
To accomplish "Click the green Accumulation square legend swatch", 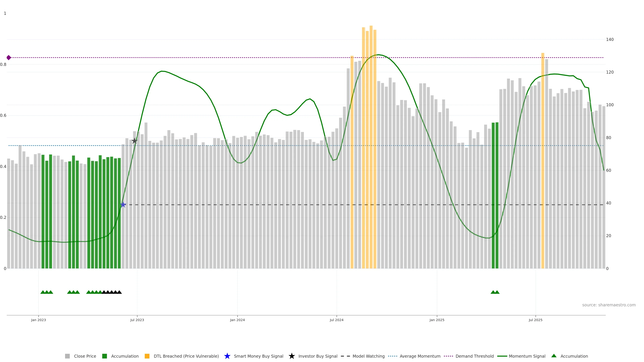I will 104,356.
